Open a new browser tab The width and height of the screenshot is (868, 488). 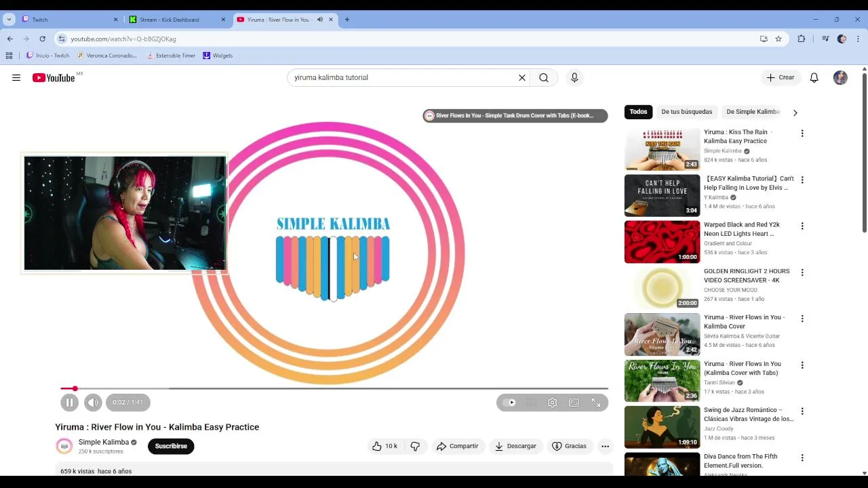(347, 20)
